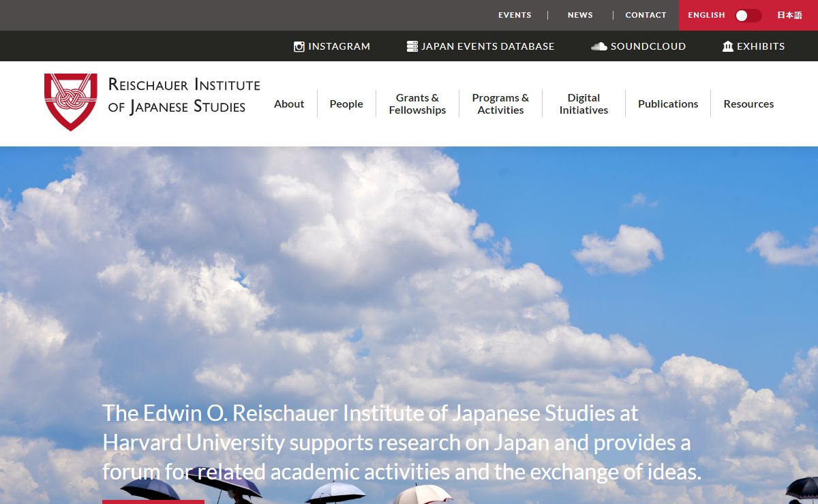Click the Instagram camera icon
This screenshot has width=818, height=504.
(299, 46)
